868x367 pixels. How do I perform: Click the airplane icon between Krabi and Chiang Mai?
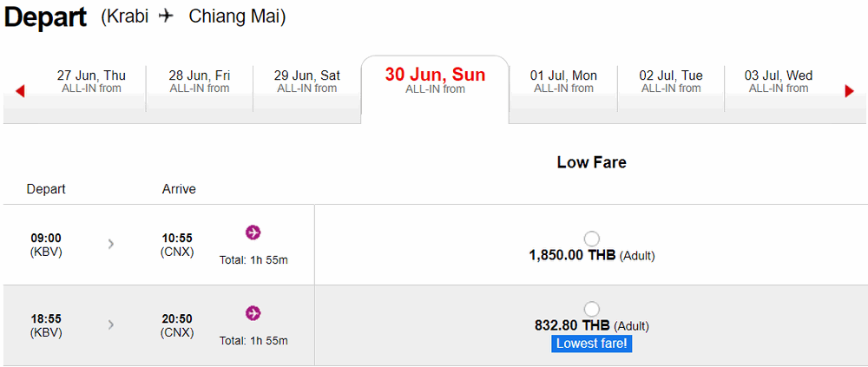tap(167, 16)
